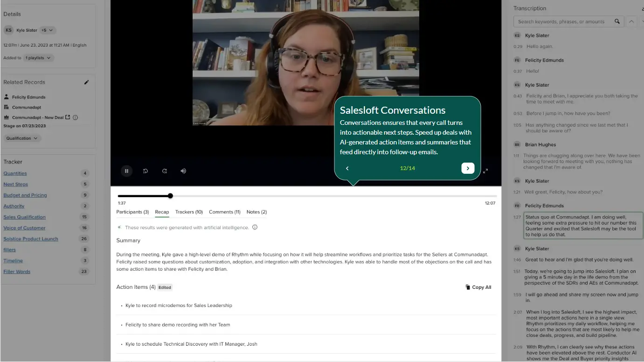
Task: Click the transcription search magnifier icon
Action: (617, 21)
